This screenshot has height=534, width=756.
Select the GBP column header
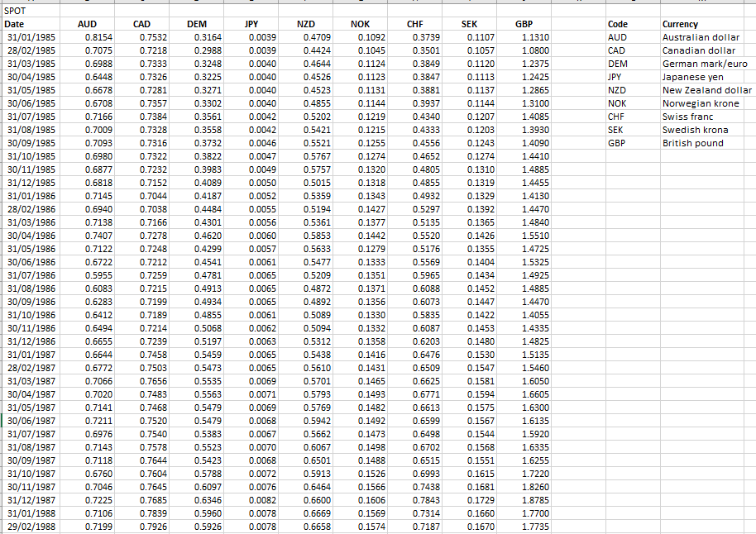point(524,24)
